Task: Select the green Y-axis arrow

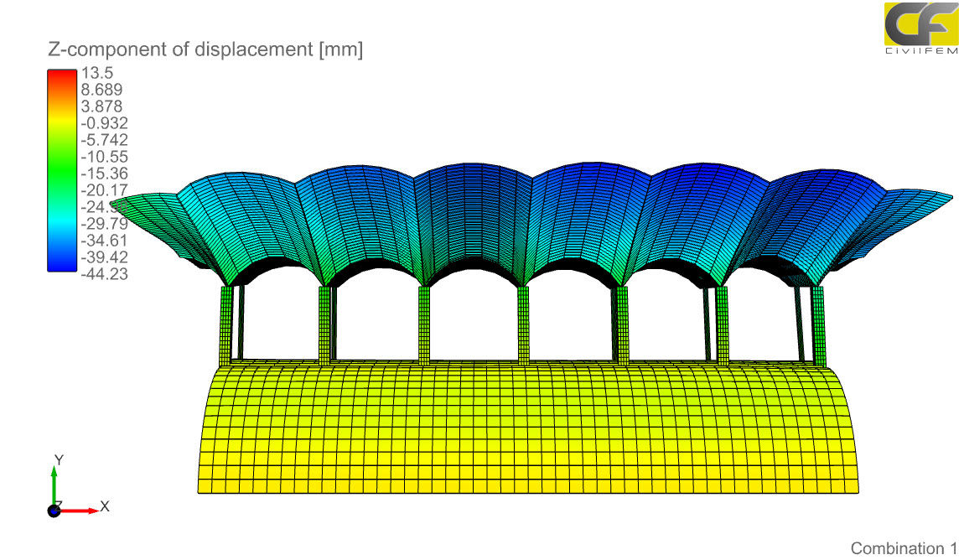Action: (x=54, y=485)
